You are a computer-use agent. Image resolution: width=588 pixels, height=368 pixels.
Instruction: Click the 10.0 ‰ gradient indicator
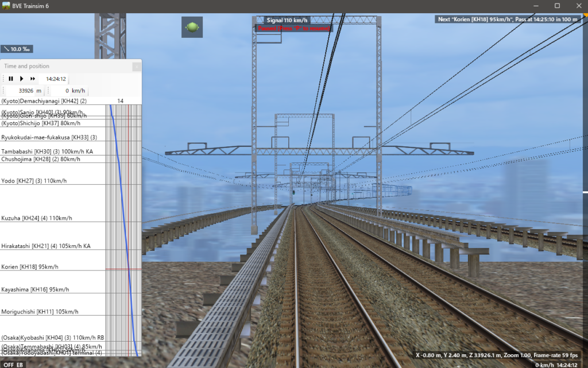[x=17, y=49]
